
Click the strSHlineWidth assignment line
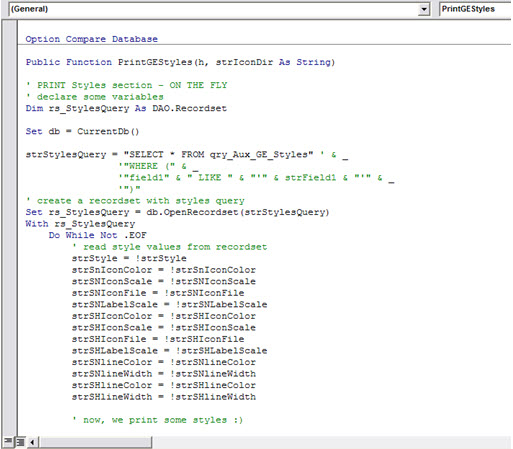click(x=164, y=397)
